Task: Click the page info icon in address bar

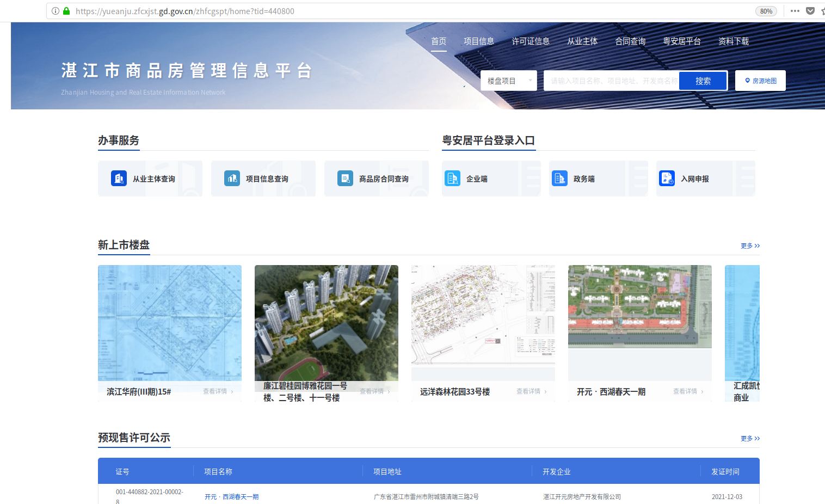Action: (55, 11)
